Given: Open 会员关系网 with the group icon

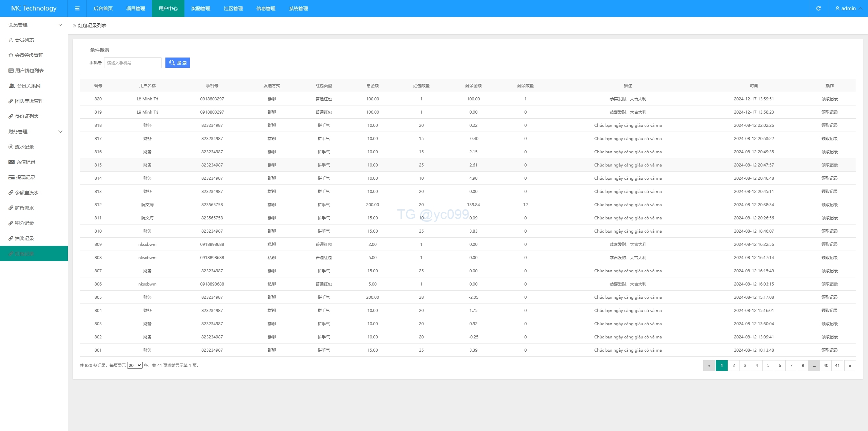Looking at the screenshot, I should pos(28,86).
